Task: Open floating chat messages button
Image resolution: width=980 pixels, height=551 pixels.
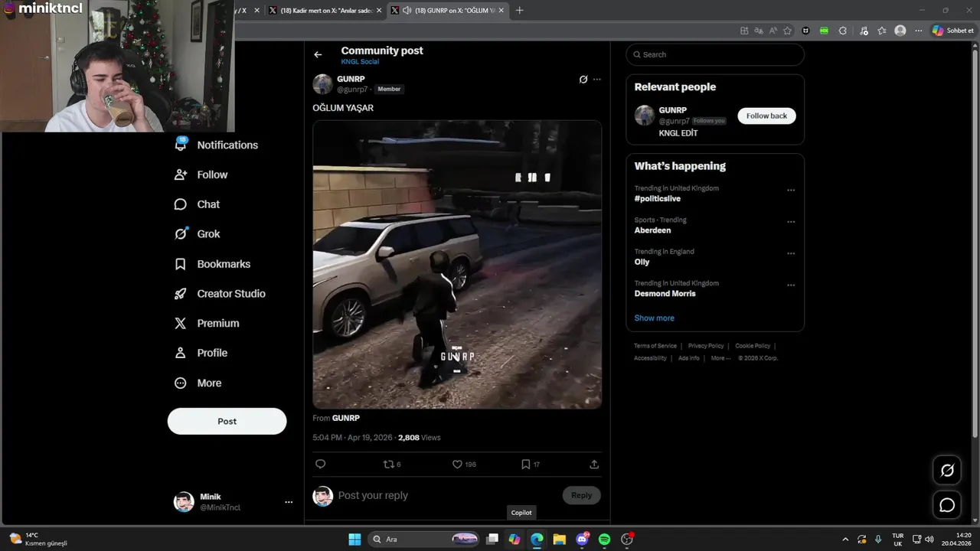Action: (x=947, y=505)
